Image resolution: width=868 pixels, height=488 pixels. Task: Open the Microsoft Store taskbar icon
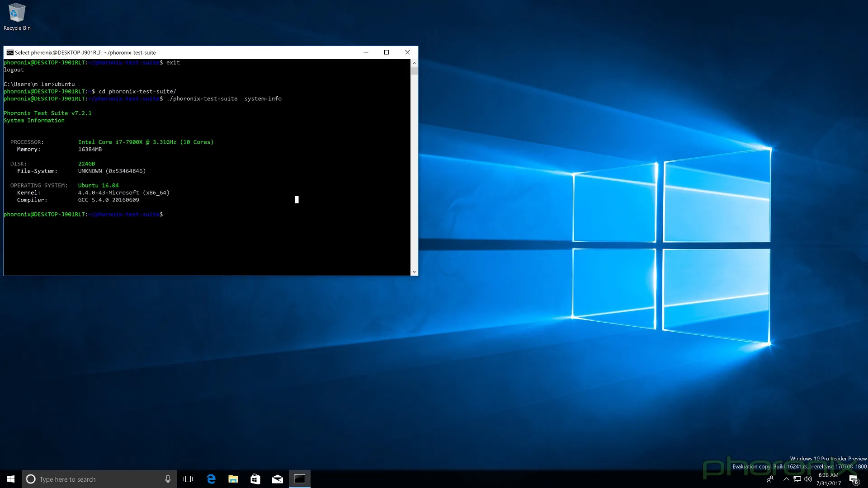pyautogui.click(x=255, y=479)
